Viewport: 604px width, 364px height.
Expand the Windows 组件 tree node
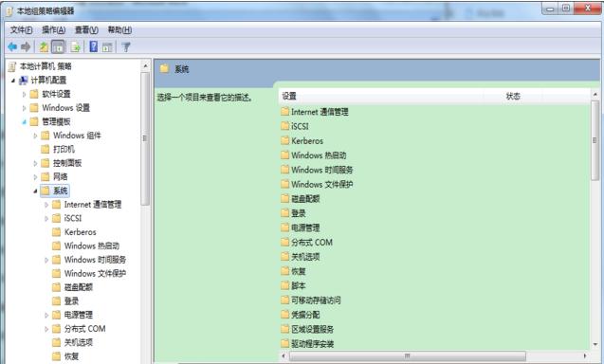click(35, 136)
